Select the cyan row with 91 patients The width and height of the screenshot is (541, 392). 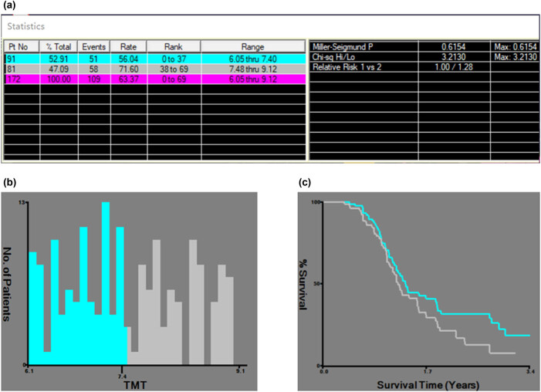pos(154,57)
